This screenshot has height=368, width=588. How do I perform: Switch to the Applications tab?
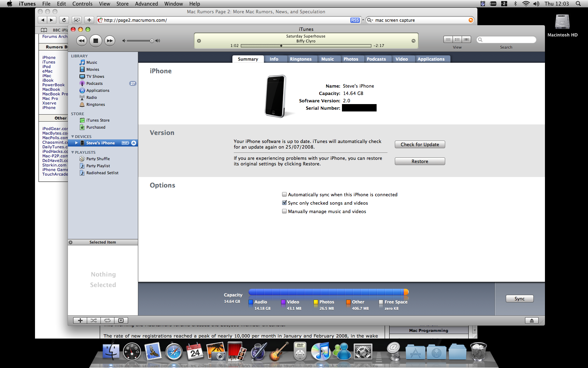pos(431,59)
